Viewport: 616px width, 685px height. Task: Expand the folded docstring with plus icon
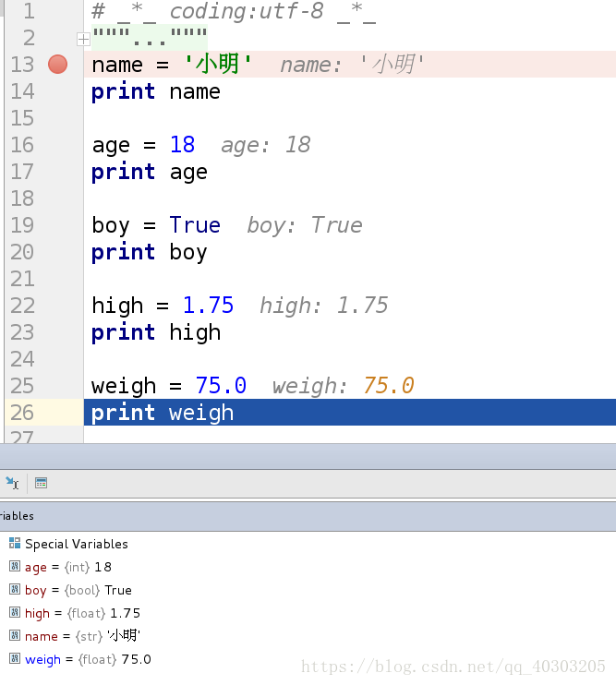[83, 39]
